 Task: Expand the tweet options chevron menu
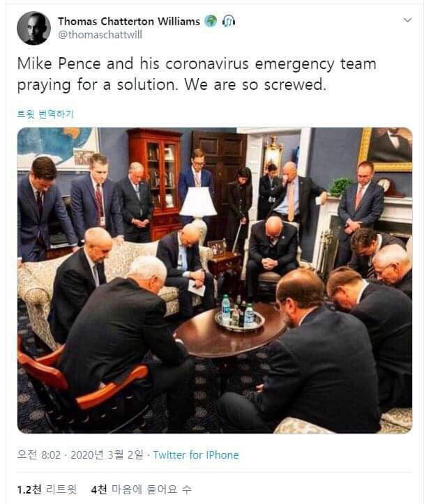[407, 20]
